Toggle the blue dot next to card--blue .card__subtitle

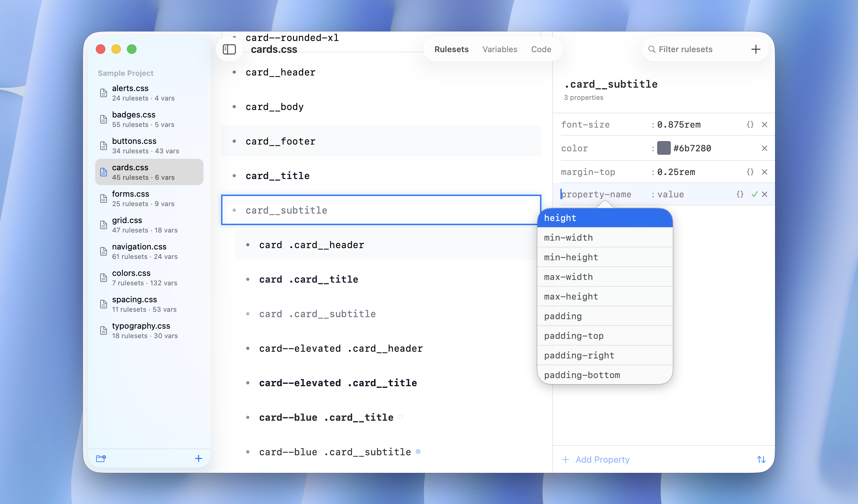(x=419, y=452)
